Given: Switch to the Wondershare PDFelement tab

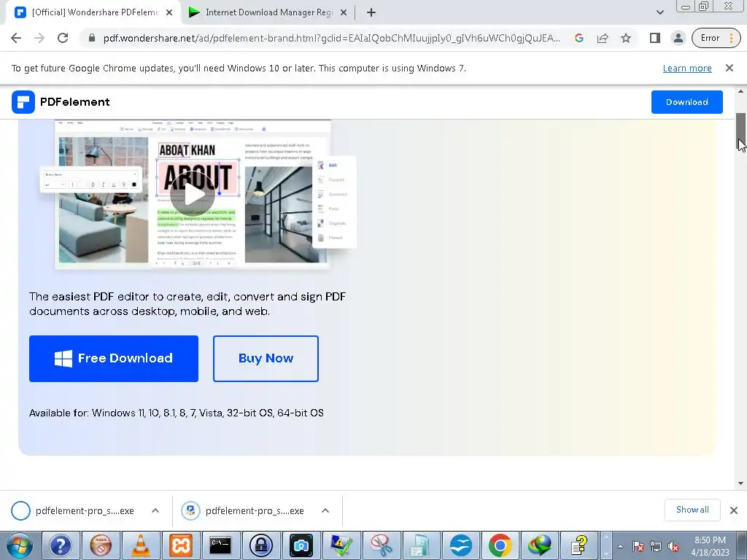Looking at the screenshot, I should (93, 12).
